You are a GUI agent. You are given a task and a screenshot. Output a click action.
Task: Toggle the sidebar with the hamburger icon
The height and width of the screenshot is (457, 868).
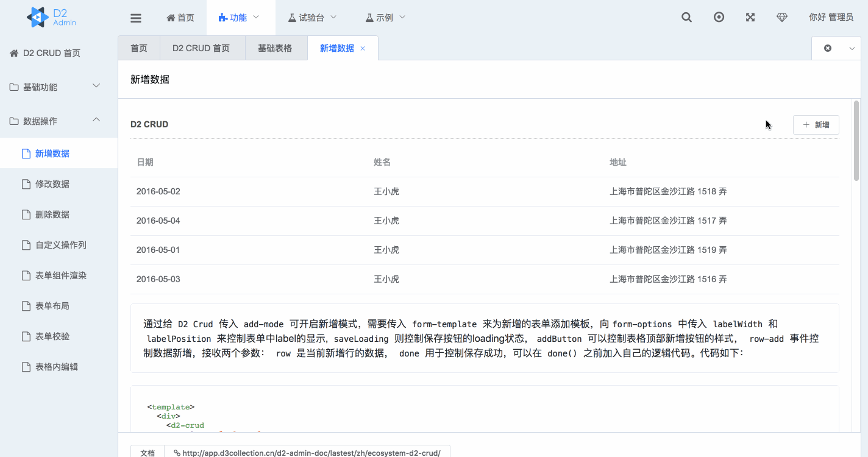coord(136,18)
